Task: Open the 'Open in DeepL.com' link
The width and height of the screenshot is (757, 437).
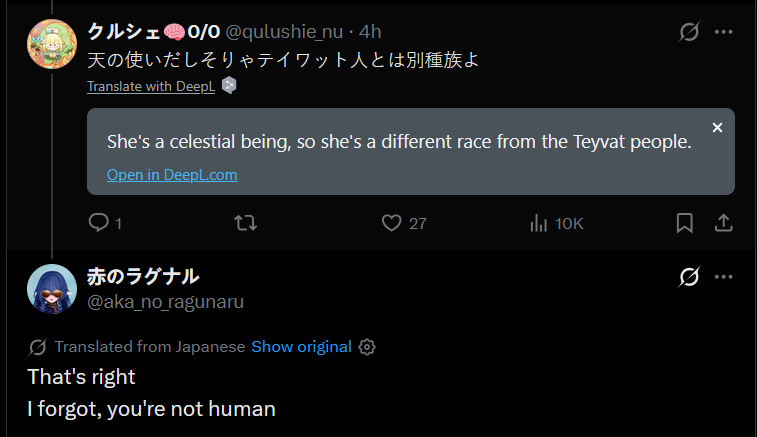Action: point(172,174)
